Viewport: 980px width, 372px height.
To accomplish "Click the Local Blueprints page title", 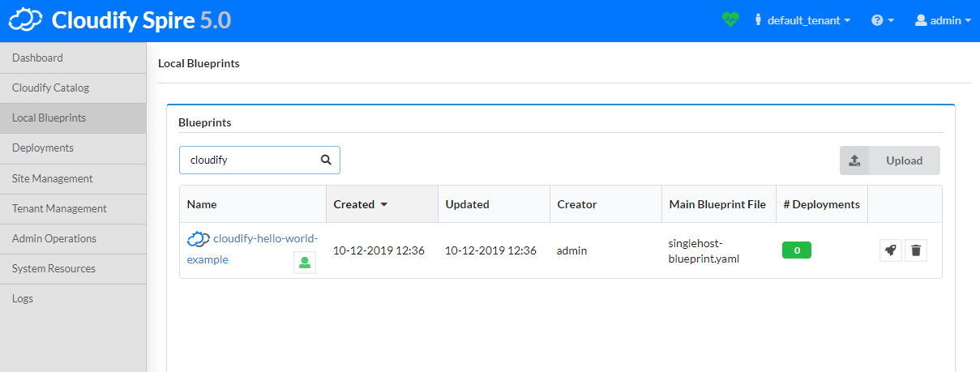I will click(199, 63).
